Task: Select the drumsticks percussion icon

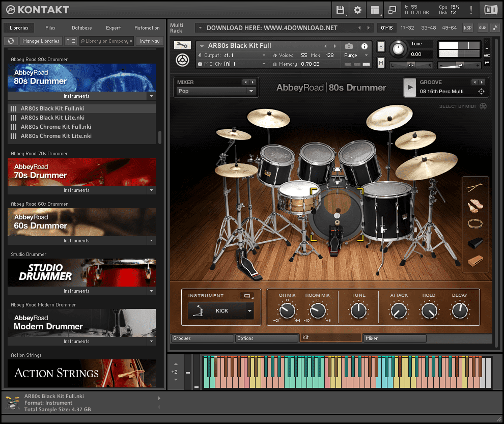Action: pos(474,188)
